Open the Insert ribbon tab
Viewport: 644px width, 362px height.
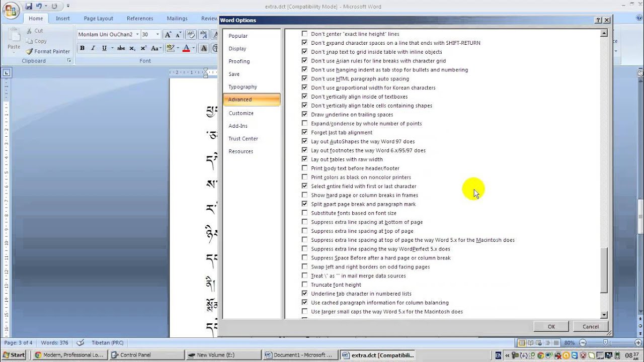63,19
